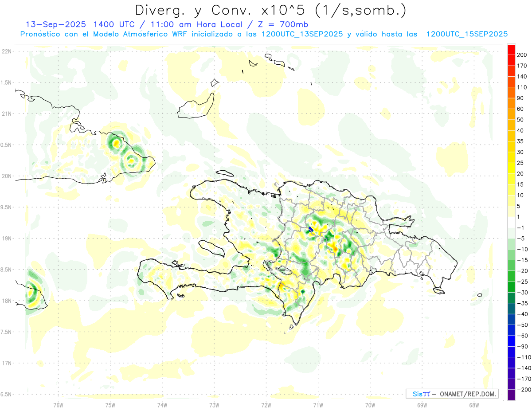532x411 pixels.
Task: Select the "20N" latitude label
Action: tap(7, 176)
